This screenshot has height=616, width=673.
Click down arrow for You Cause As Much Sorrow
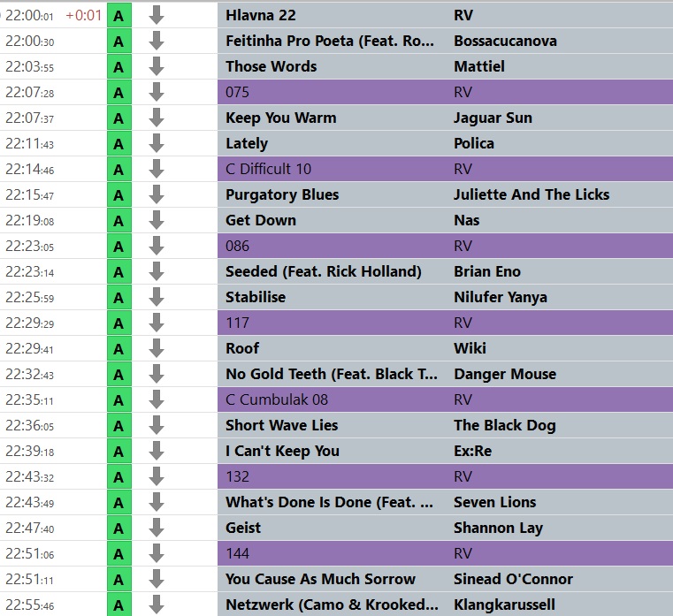157,580
